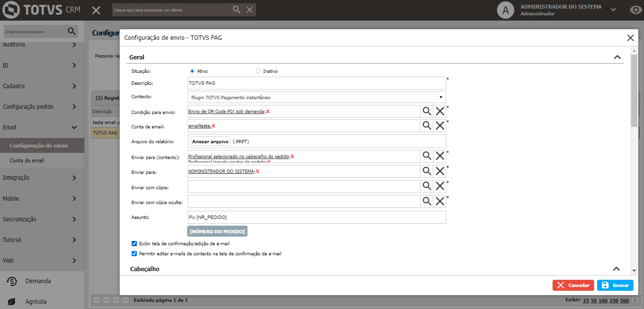Viewport: 644px width, 309px height.
Task: Open lookup for Enviar para field
Action: click(427, 171)
